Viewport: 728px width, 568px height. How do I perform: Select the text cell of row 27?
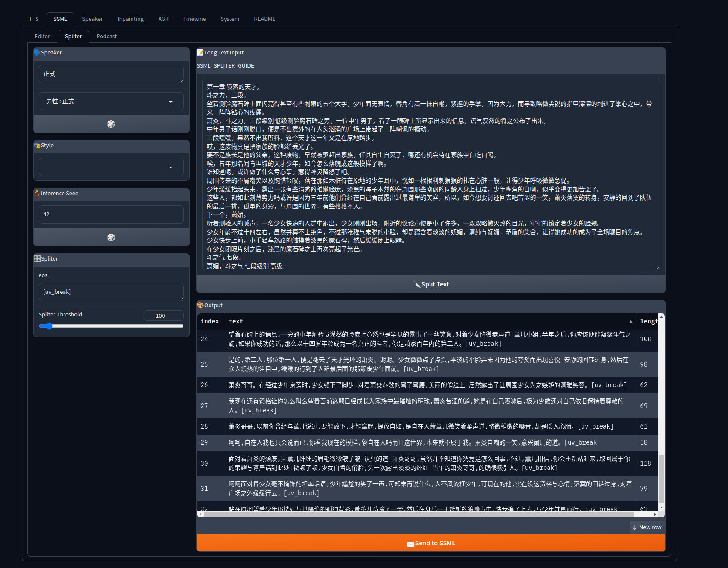click(430, 406)
